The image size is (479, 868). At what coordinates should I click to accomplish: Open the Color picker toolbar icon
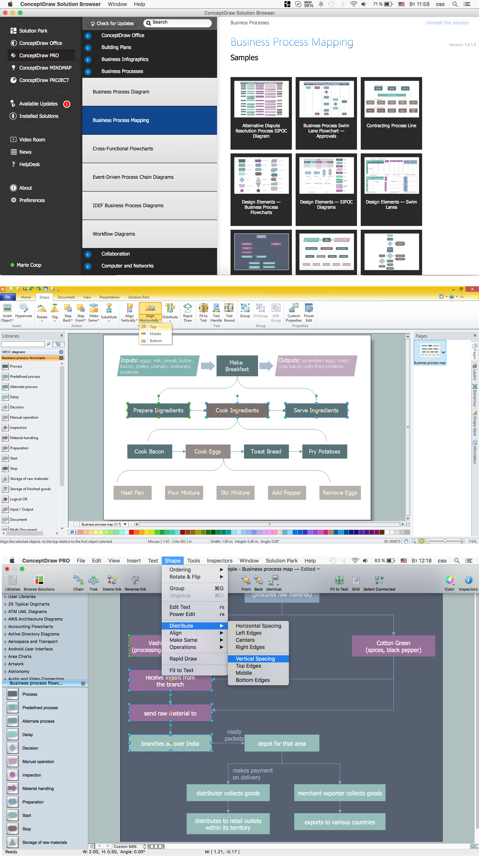[x=450, y=583]
